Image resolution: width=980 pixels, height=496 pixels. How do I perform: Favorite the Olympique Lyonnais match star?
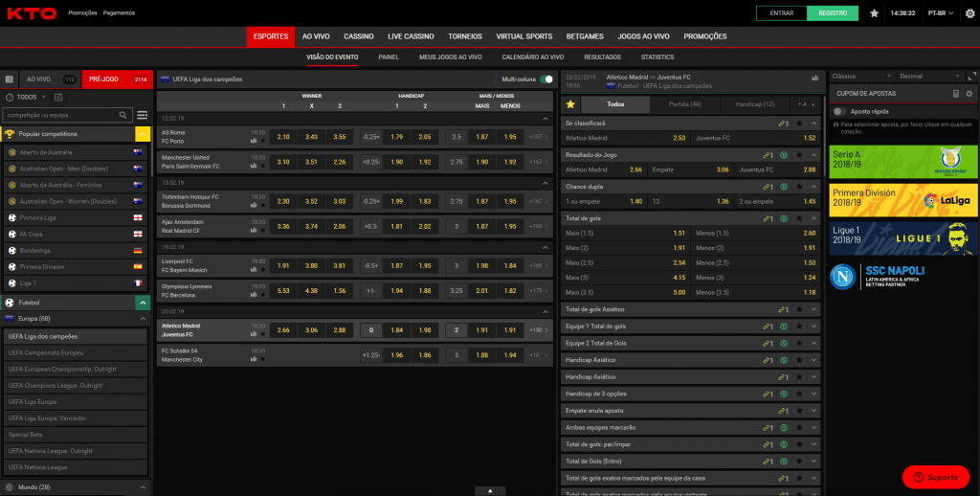[262, 295]
